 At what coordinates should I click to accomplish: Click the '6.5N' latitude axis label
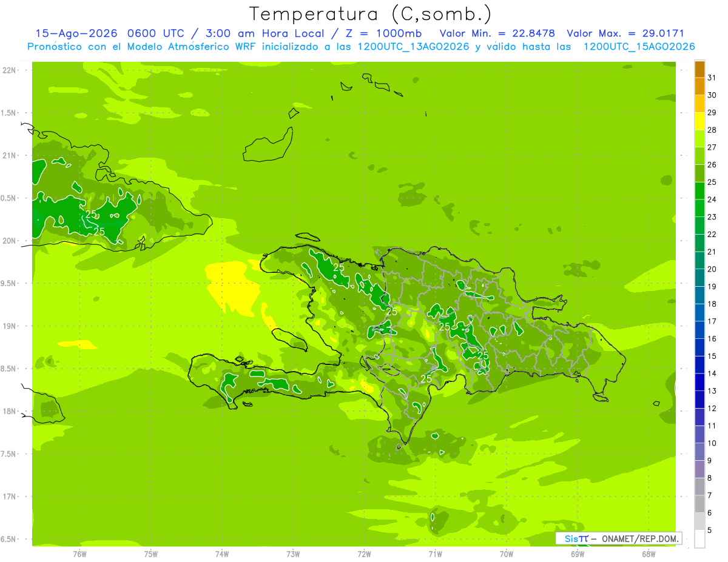[x=8, y=540]
